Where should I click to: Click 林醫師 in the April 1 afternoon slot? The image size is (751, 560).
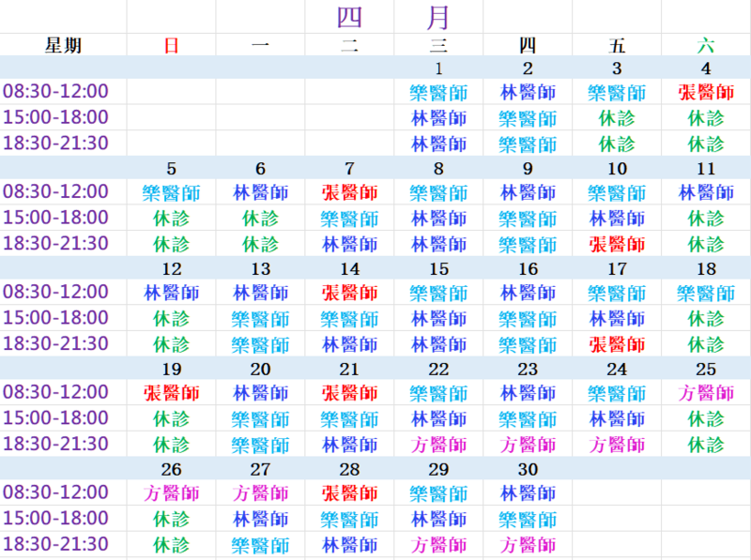pyautogui.click(x=438, y=118)
